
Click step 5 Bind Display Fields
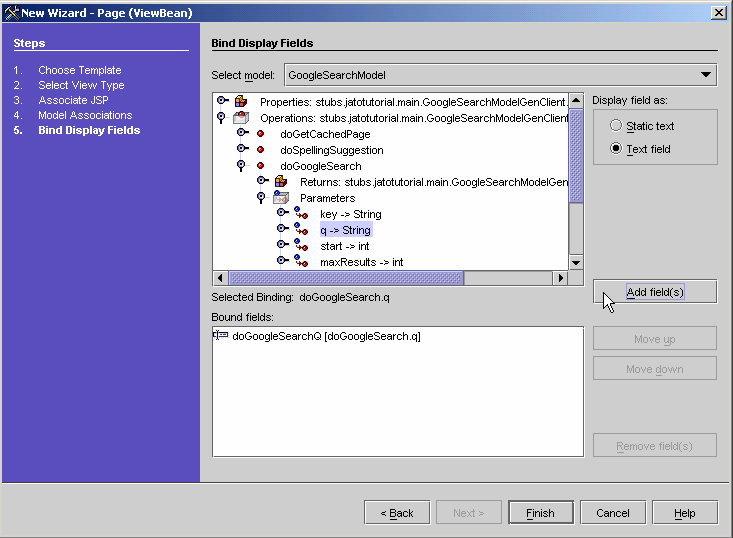click(x=89, y=130)
